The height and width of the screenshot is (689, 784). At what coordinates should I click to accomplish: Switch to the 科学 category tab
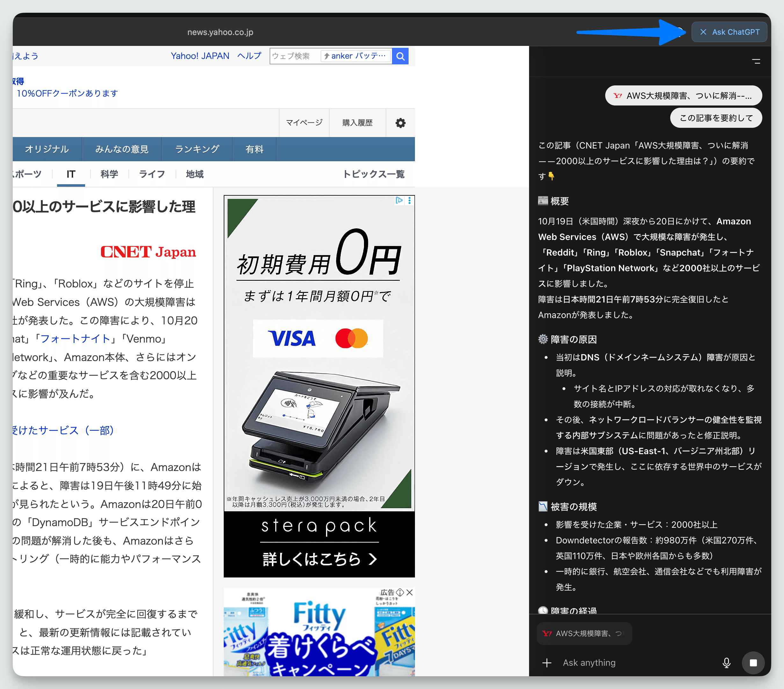tap(109, 174)
